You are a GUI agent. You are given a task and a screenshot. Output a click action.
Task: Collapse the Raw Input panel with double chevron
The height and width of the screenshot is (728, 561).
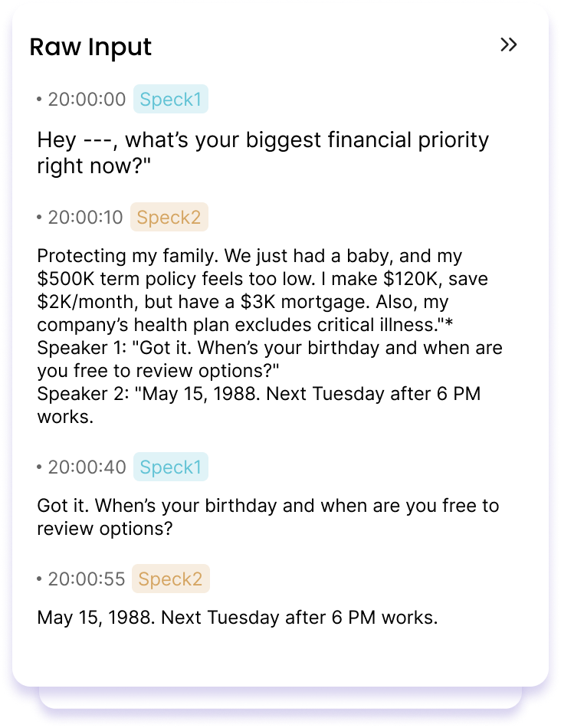click(x=509, y=44)
